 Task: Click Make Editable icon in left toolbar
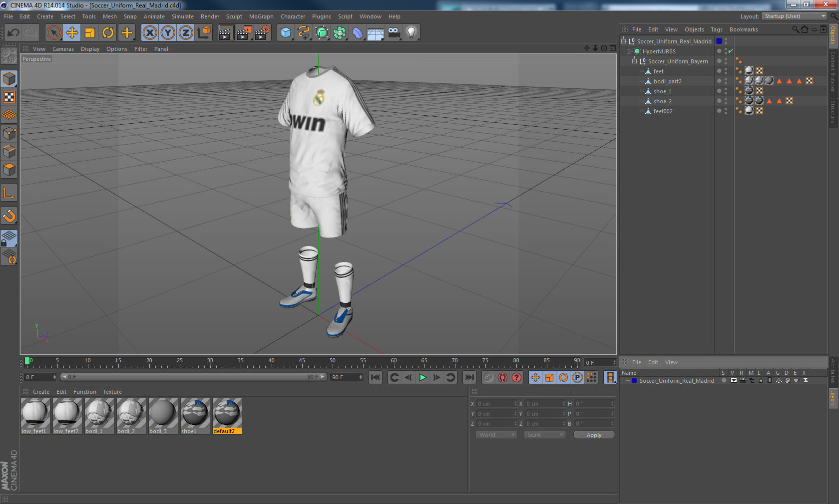(x=9, y=56)
